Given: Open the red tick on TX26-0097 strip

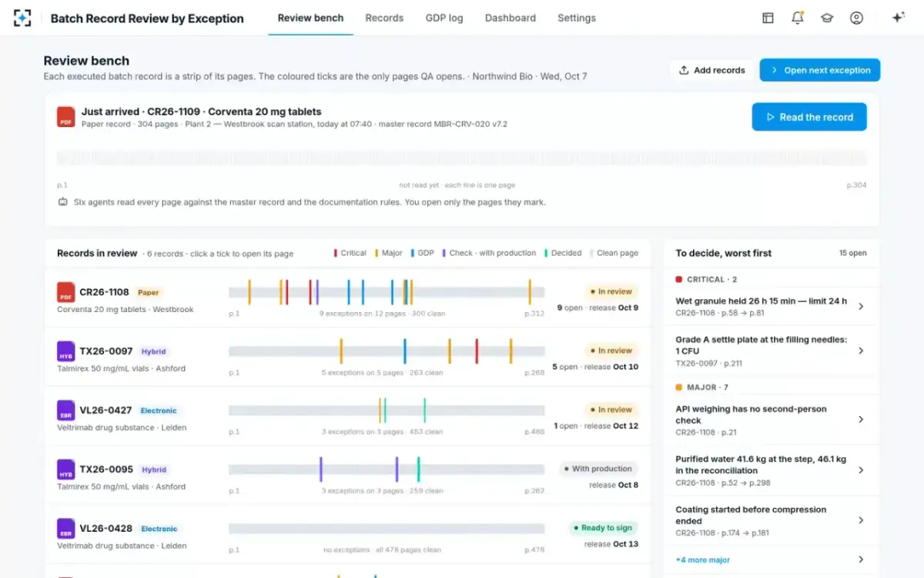Looking at the screenshot, I should tap(477, 351).
